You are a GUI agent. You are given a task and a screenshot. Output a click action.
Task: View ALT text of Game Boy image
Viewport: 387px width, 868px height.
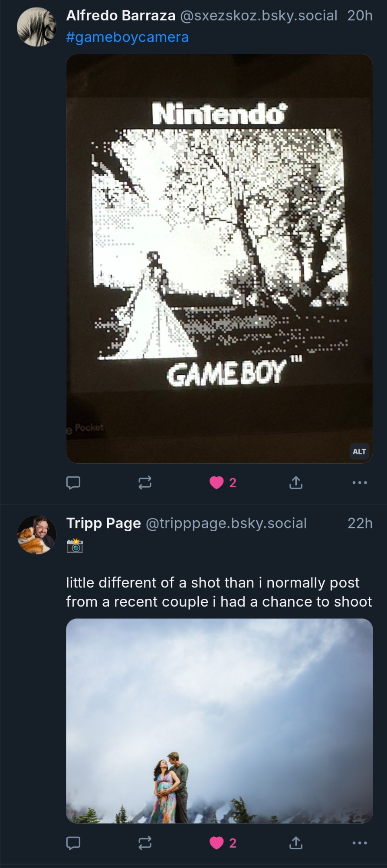click(x=359, y=452)
